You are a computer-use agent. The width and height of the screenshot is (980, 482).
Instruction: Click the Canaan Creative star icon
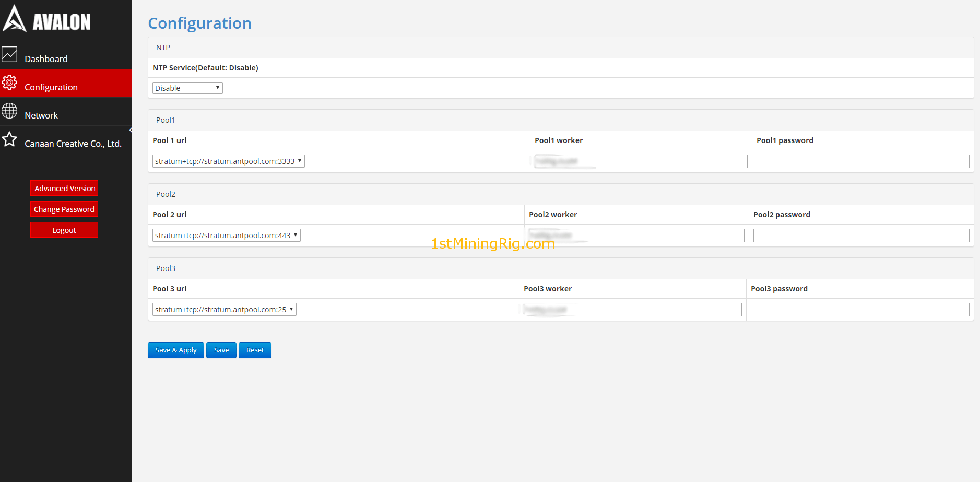[x=9, y=139]
